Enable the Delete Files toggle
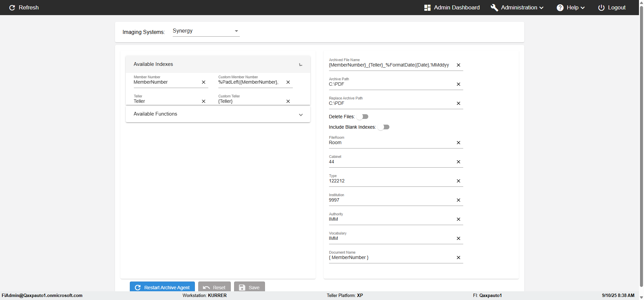 (x=363, y=117)
